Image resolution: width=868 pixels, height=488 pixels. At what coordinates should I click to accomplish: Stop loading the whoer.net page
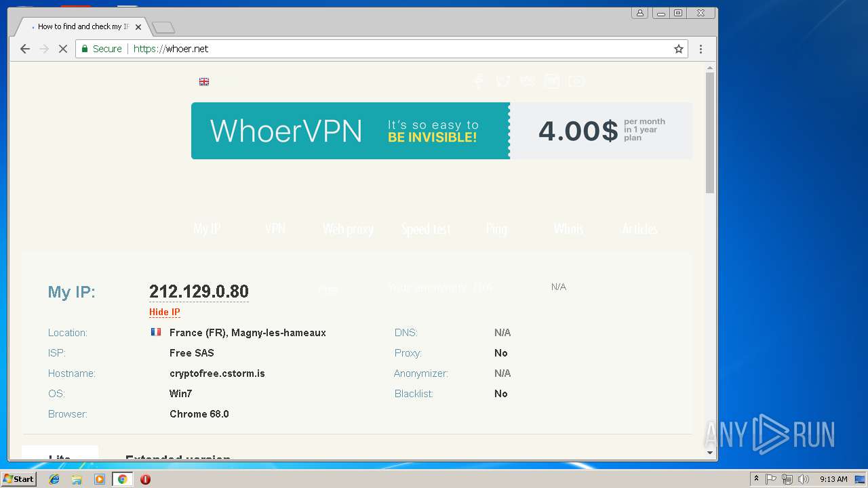63,49
